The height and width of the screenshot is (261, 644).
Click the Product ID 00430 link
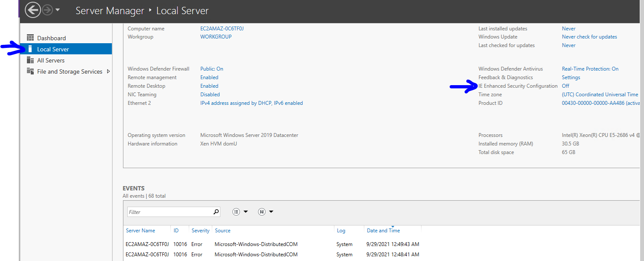(x=600, y=103)
